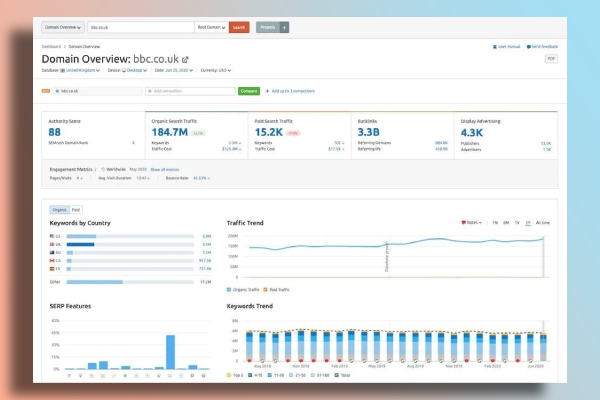
Task: Open the Domain Overview dropdown in top bar
Action: (x=63, y=27)
